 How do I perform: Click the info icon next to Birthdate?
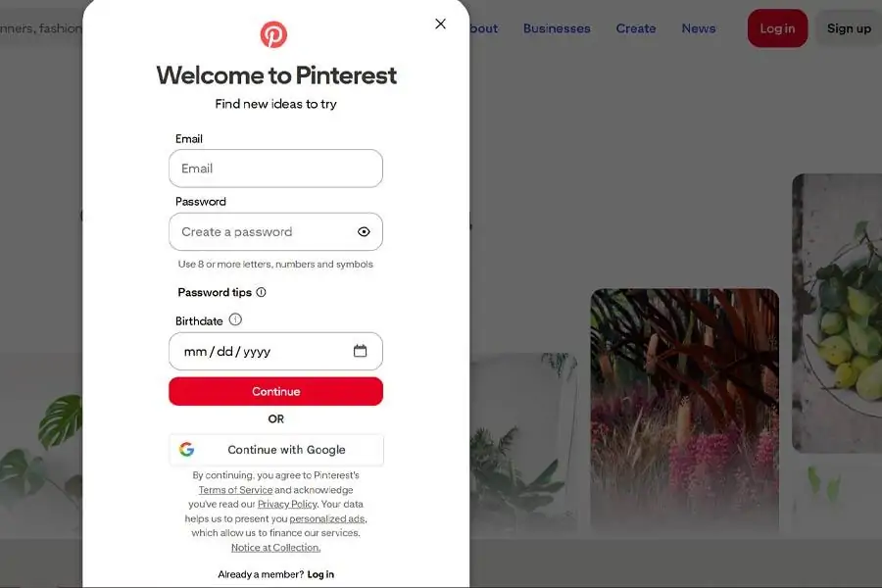coord(235,319)
